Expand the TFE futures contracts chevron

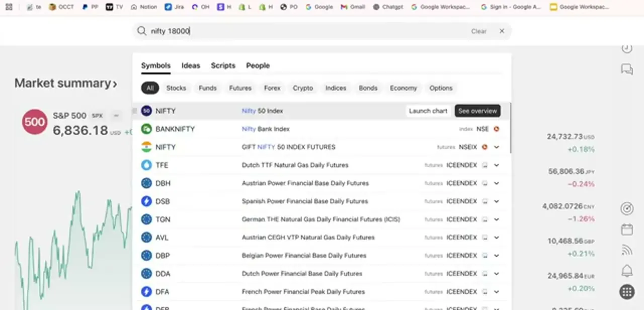(x=497, y=165)
